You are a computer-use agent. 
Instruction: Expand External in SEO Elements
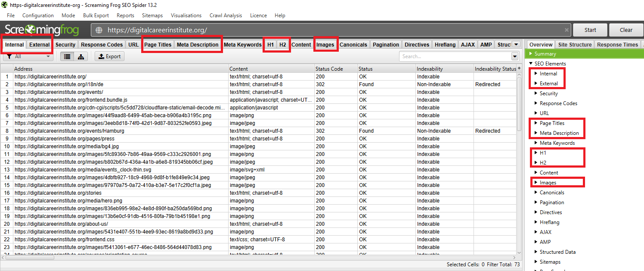coord(536,84)
